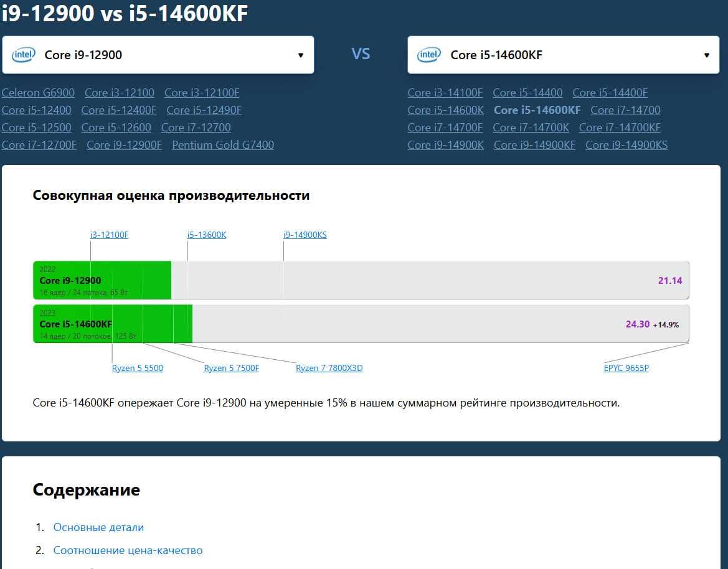
Task: Click i9-14900KS chart marker label
Action: tap(305, 234)
